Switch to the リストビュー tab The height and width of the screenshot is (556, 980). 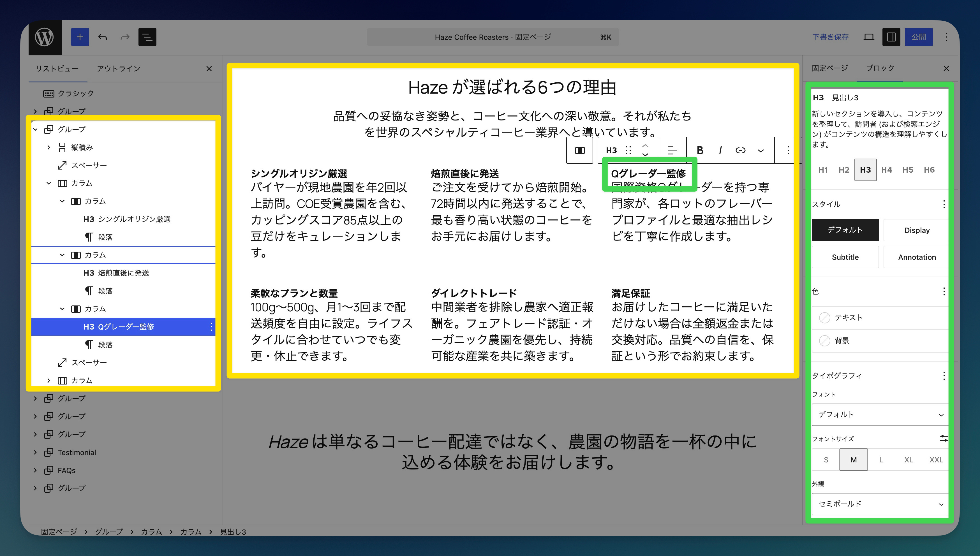[57, 69]
